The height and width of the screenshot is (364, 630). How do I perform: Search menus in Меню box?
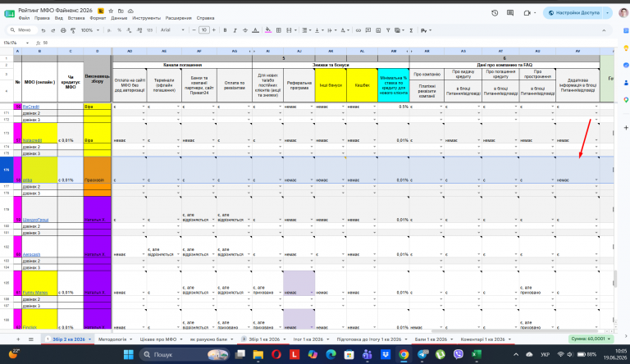click(x=22, y=30)
